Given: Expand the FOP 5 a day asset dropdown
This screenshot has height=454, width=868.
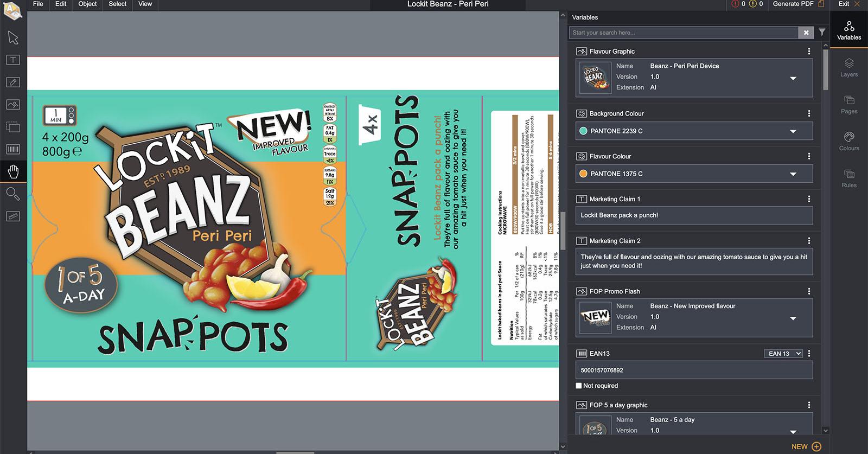Looking at the screenshot, I should 793,432.
